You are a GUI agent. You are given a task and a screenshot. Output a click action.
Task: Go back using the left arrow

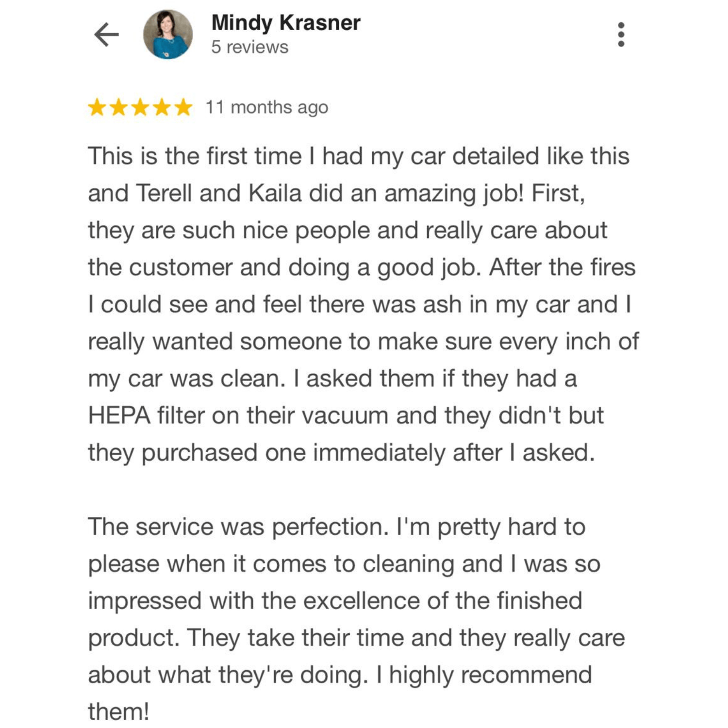point(106,34)
